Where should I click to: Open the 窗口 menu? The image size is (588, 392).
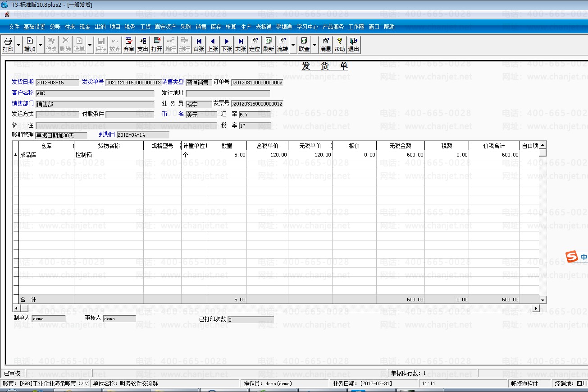click(x=374, y=27)
